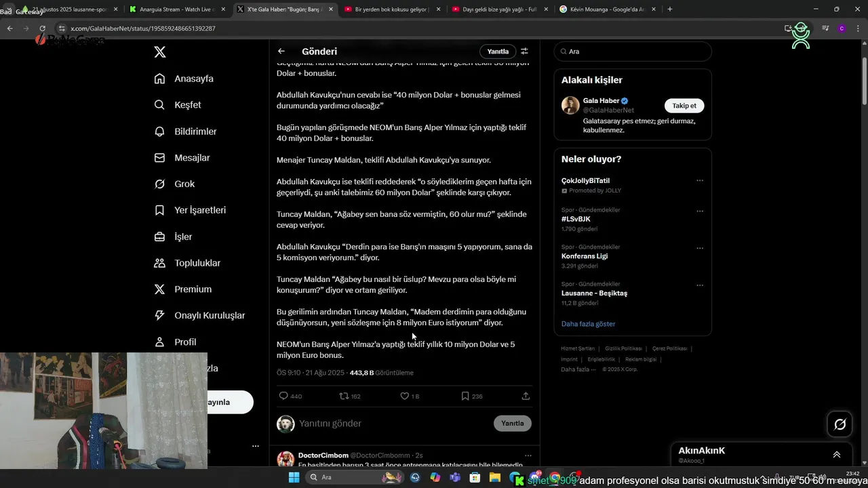Screen dimensions: 868x488
Task: Click the Onaylı Kuruluşlar lightning icon
Action: (159, 315)
